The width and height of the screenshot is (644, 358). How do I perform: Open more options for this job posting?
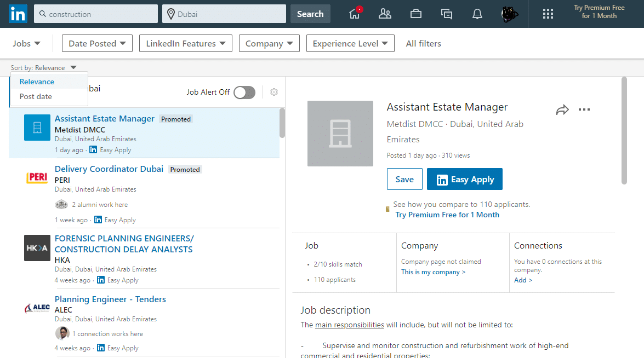pos(584,109)
